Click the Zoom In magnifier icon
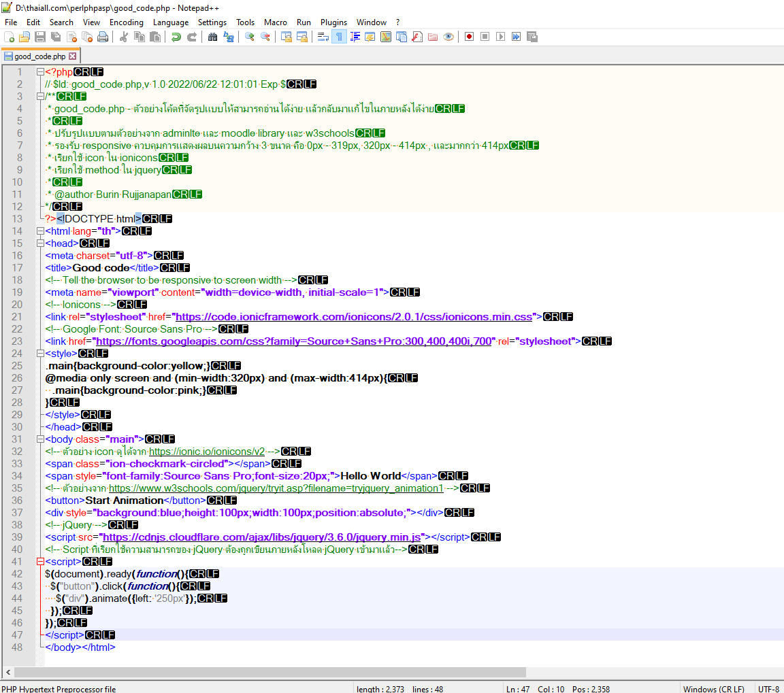The image size is (784, 693). 250,37
